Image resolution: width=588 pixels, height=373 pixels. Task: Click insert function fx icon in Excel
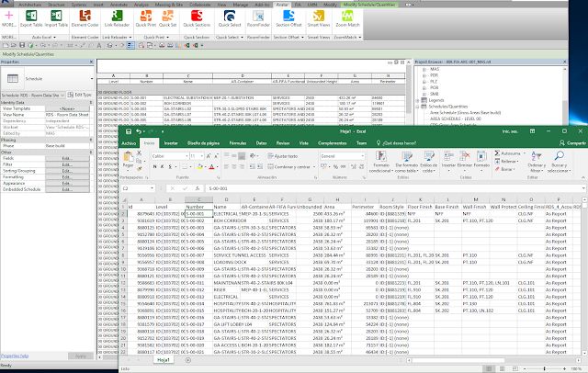click(x=198, y=188)
